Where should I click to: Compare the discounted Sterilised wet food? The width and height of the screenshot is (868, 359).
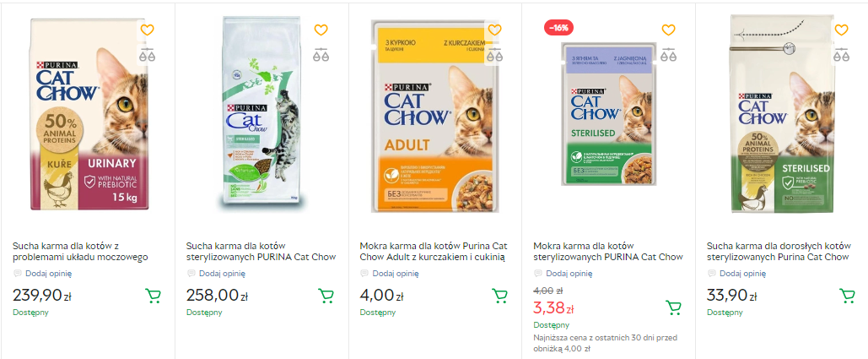[x=668, y=55]
